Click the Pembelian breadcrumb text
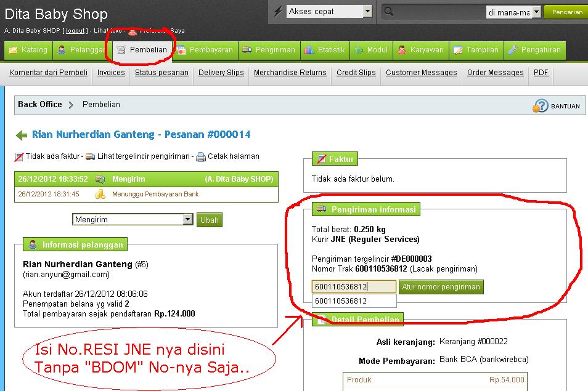 [x=101, y=105]
